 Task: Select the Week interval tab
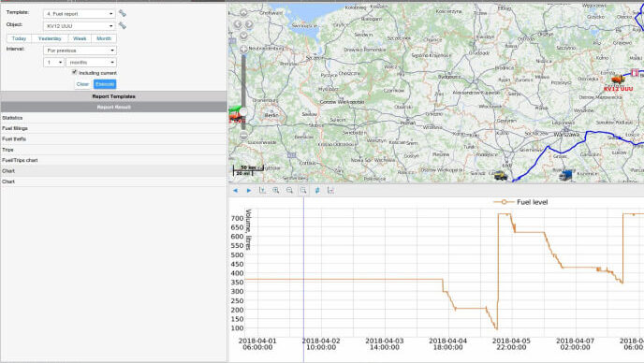coord(80,38)
